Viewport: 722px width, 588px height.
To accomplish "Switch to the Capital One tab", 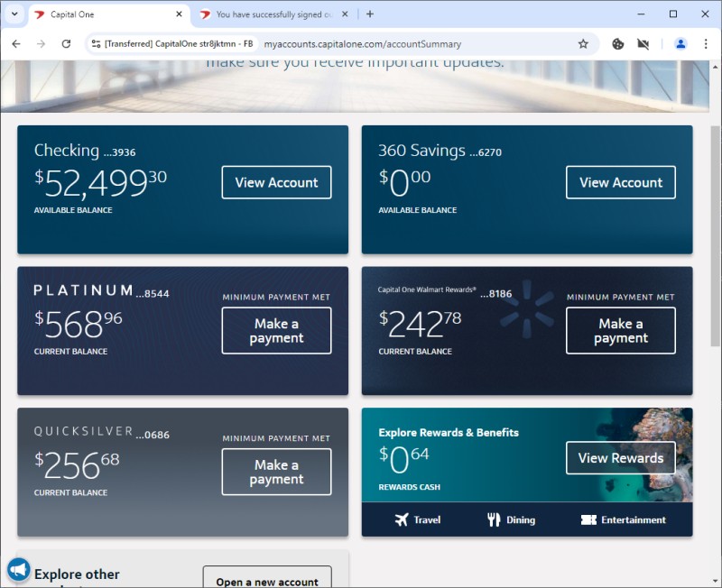I will pos(109,14).
